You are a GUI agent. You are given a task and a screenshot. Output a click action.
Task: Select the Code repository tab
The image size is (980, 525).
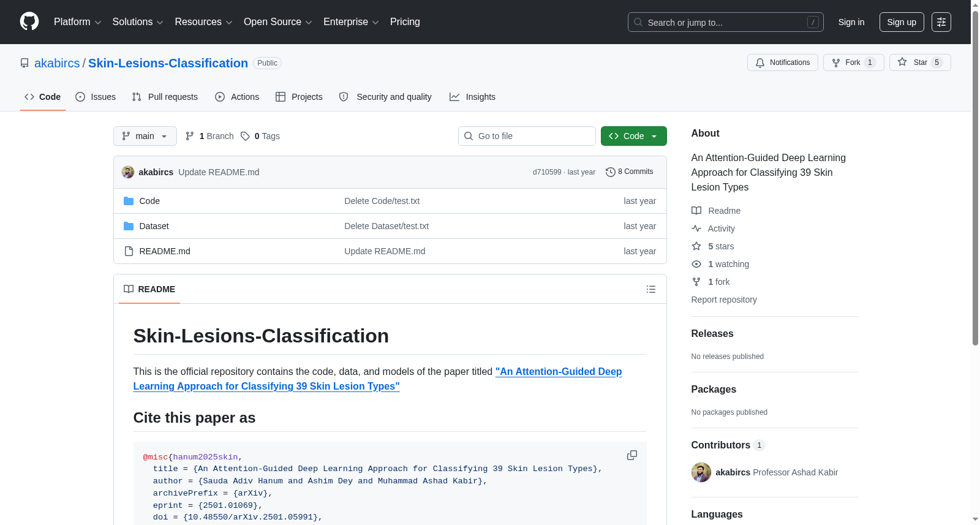click(x=43, y=97)
